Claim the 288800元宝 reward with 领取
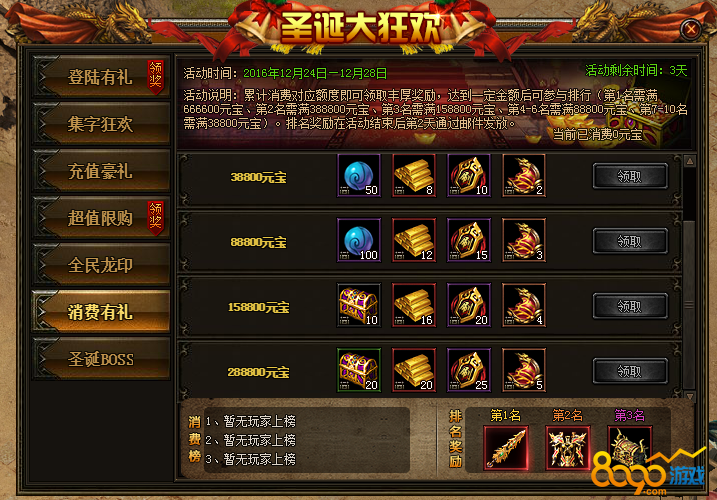The width and height of the screenshot is (717, 500). click(x=630, y=371)
